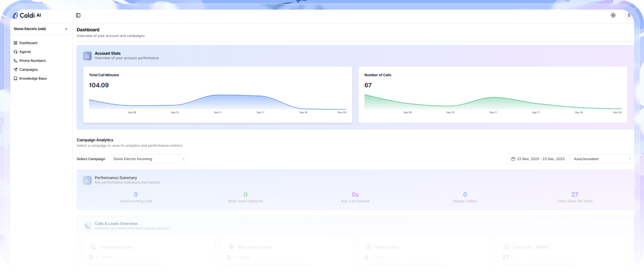Click New Leads Captured in Performance Summary
Screen dimensions: 644x272
(x=245, y=201)
